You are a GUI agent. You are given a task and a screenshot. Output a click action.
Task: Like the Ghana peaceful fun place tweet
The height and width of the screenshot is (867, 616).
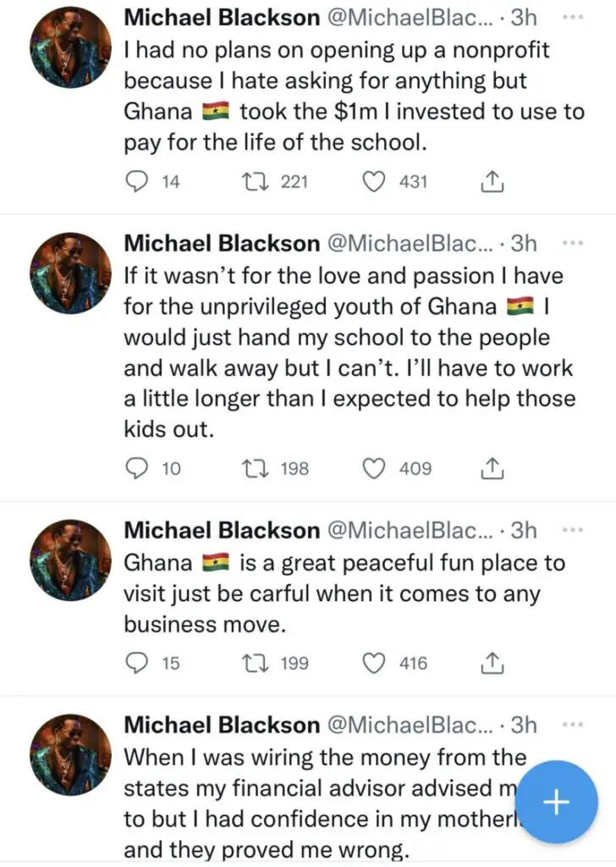[372, 664]
